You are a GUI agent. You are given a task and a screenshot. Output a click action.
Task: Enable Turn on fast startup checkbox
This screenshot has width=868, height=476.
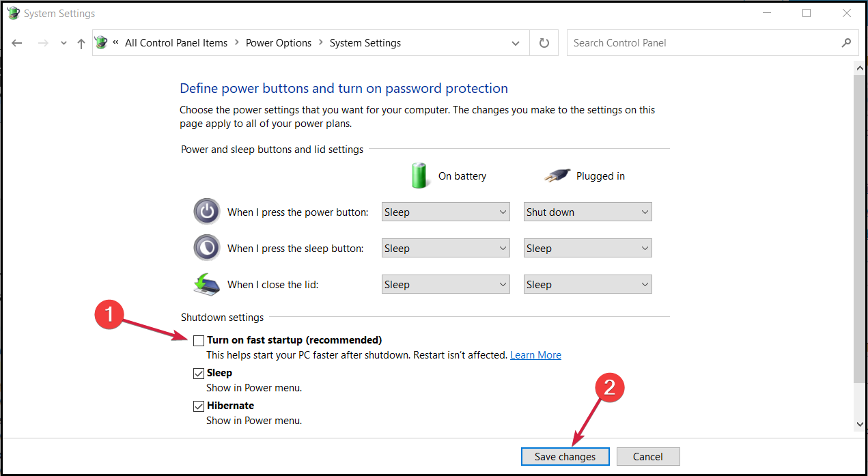pos(199,340)
